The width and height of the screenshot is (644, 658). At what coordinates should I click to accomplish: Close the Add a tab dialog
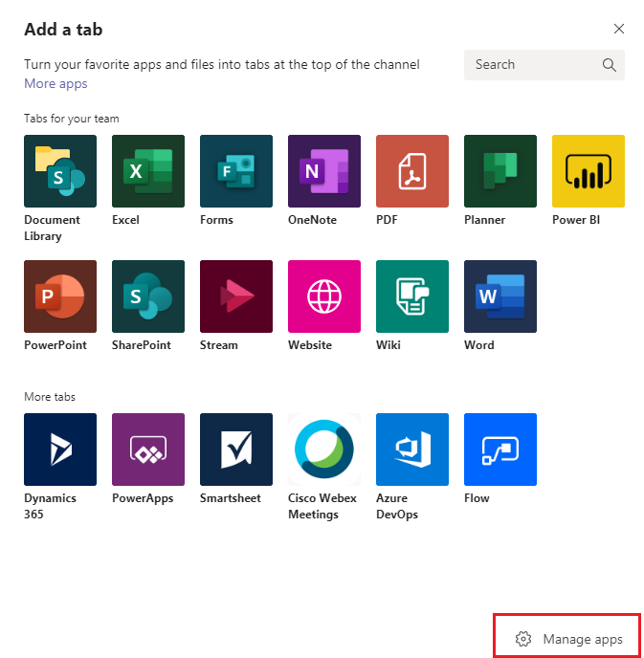point(619,30)
